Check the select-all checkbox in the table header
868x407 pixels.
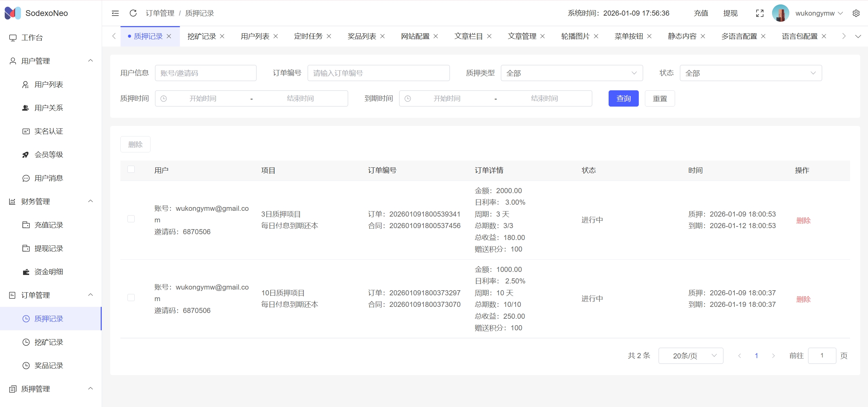(x=131, y=169)
